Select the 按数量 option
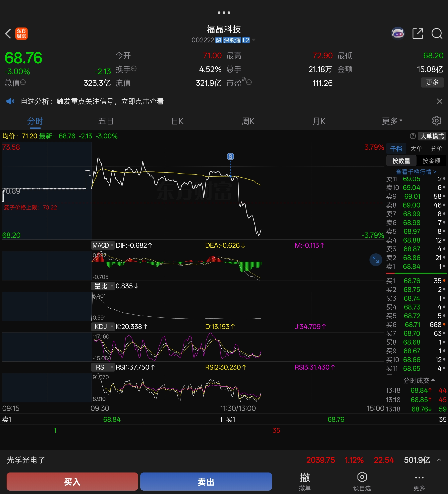The width and height of the screenshot is (448, 494). (x=401, y=161)
